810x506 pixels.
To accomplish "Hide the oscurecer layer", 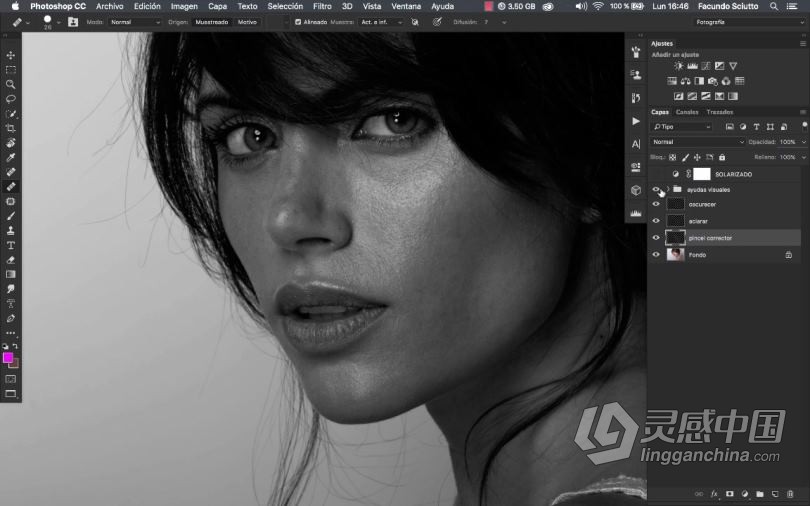I will click(656, 204).
